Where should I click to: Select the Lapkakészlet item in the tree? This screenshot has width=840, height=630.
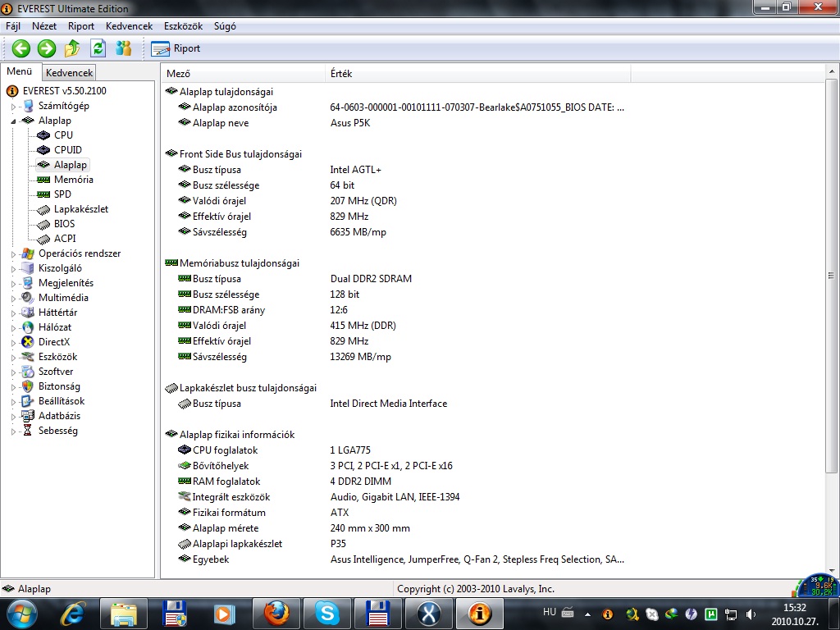tap(81, 209)
